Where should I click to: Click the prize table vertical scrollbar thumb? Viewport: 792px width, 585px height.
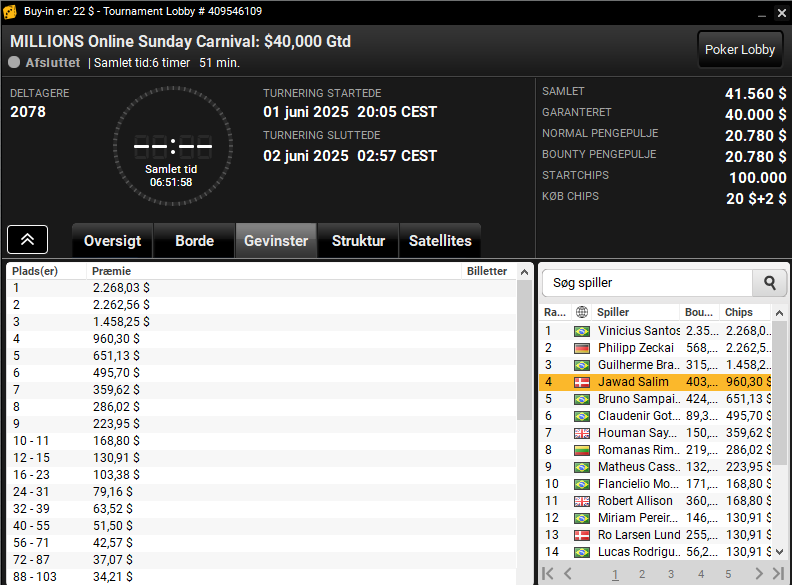point(524,350)
